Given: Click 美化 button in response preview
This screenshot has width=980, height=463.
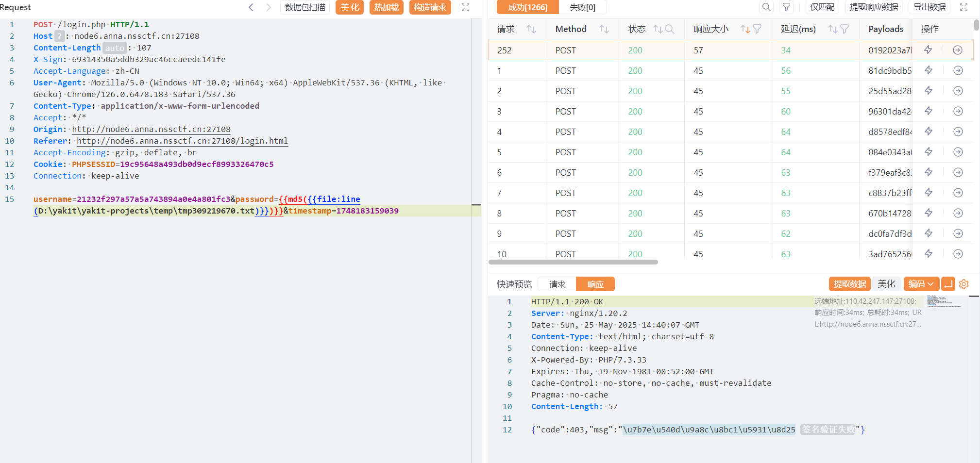Looking at the screenshot, I should click(x=886, y=284).
